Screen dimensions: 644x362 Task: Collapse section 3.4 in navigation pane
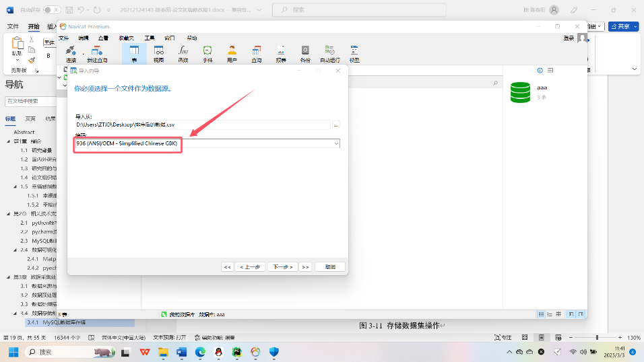(15, 313)
